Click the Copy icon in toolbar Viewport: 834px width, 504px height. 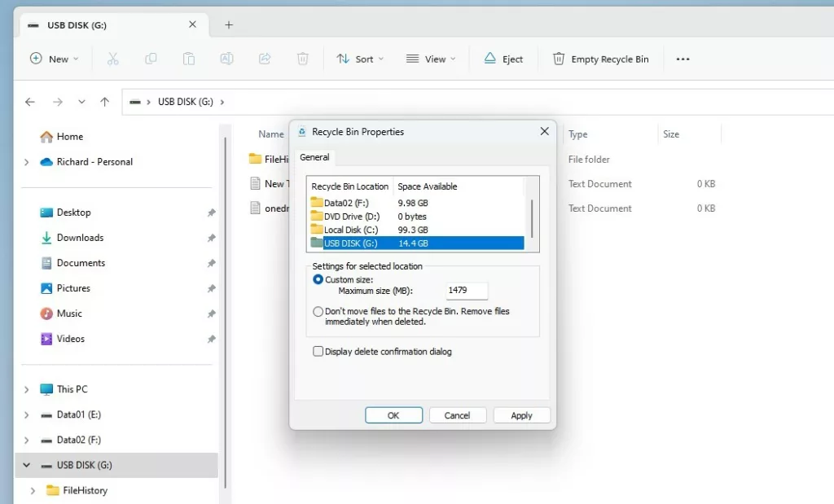point(151,59)
